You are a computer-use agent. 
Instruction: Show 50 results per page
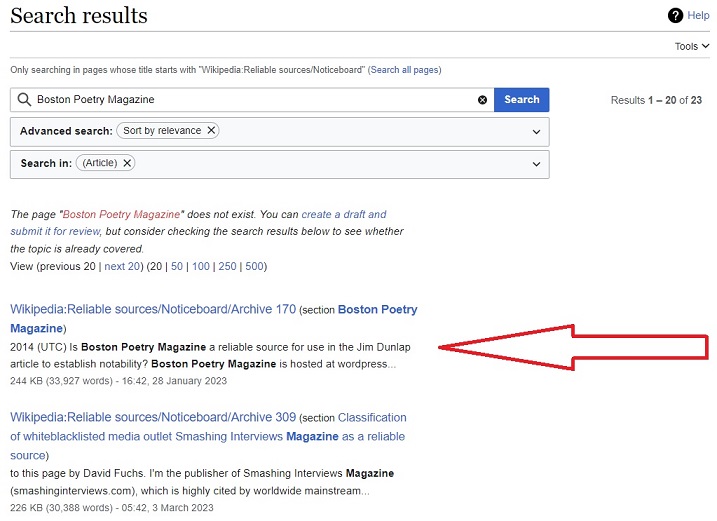click(177, 266)
